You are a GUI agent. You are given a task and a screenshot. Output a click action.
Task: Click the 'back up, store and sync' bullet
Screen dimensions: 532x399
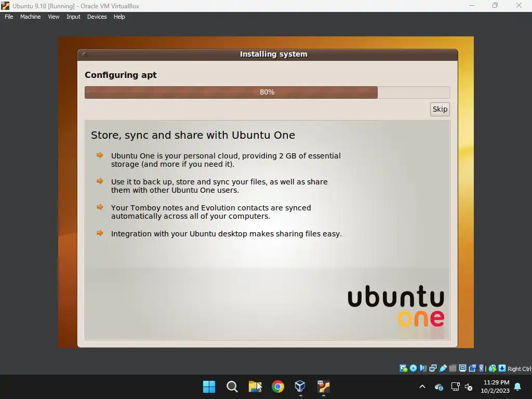219,186
